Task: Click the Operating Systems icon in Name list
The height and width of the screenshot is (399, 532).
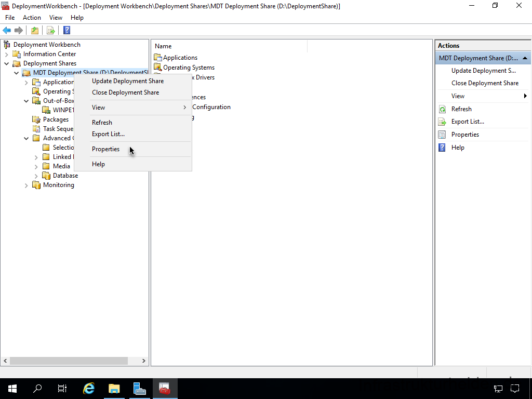Action: [x=158, y=67]
